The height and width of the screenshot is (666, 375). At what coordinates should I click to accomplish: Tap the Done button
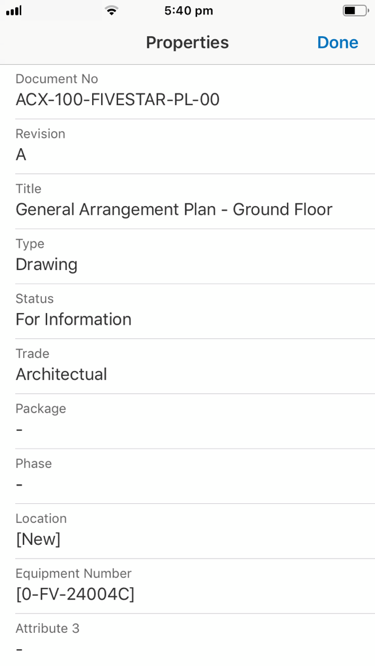tap(338, 42)
